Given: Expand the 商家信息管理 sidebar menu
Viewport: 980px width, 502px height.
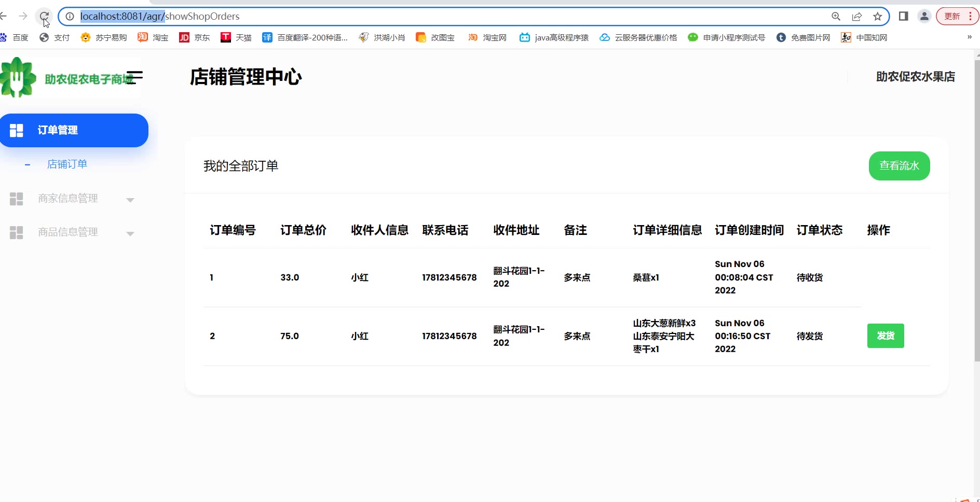Looking at the screenshot, I should (x=68, y=199).
